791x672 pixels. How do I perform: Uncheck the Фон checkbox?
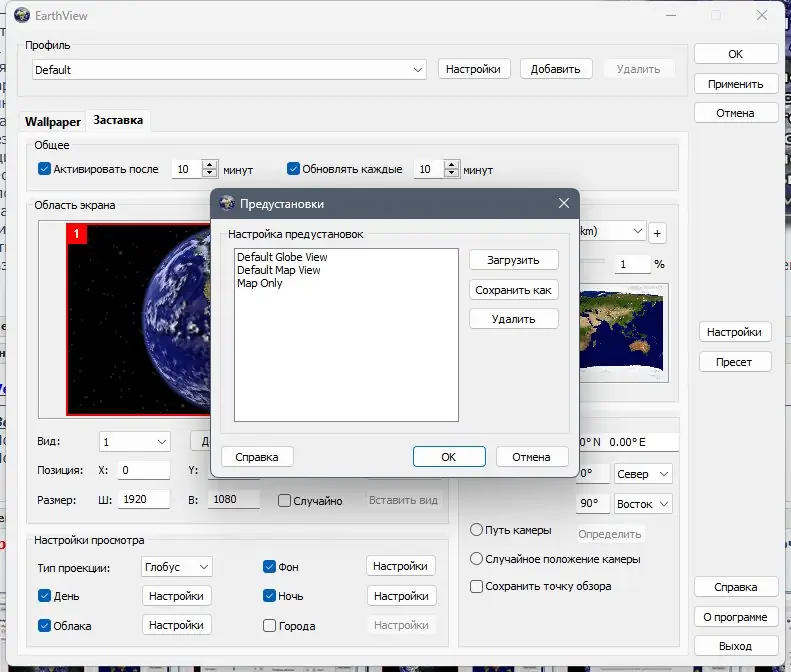pos(269,567)
